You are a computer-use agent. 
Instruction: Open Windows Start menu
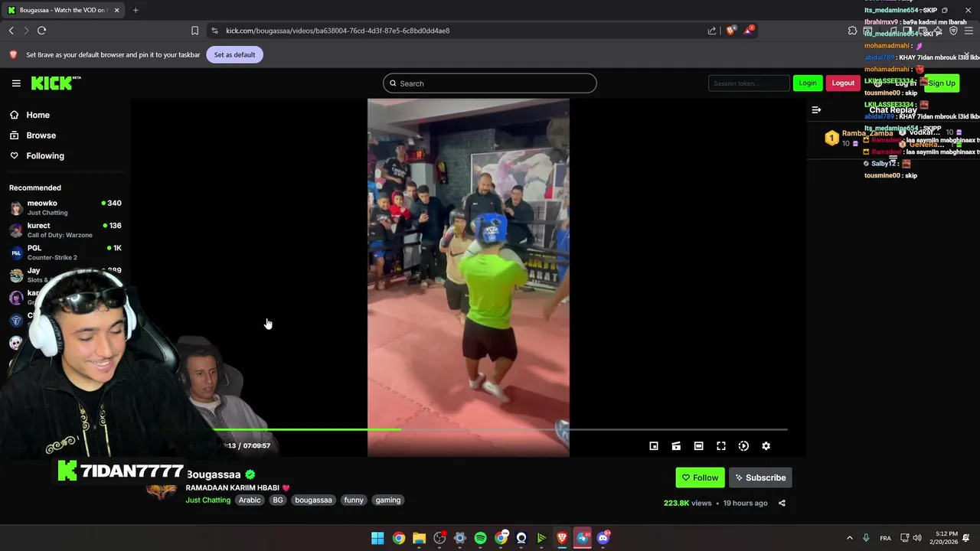pyautogui.click(x=377, y=538)
